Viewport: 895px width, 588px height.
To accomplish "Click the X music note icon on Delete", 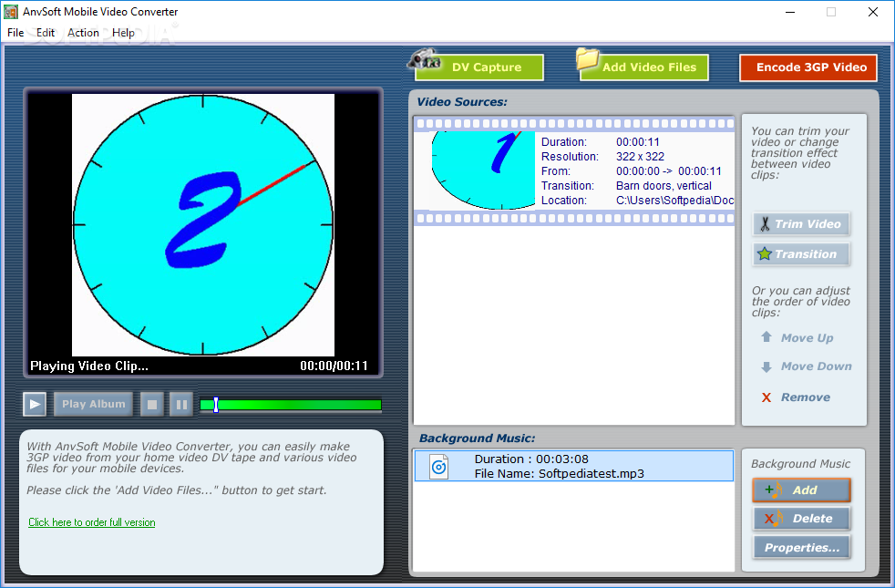I will click(774, 519).
